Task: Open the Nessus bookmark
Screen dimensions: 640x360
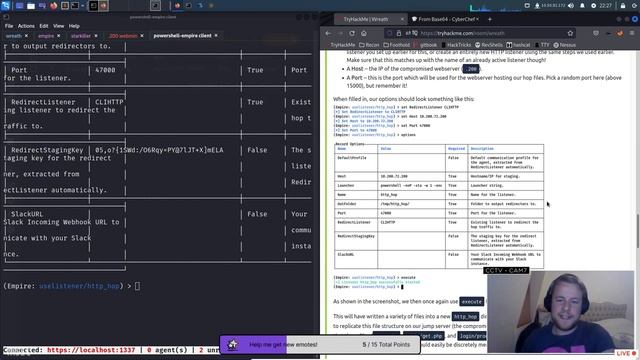Action: [x=564, y=45]
